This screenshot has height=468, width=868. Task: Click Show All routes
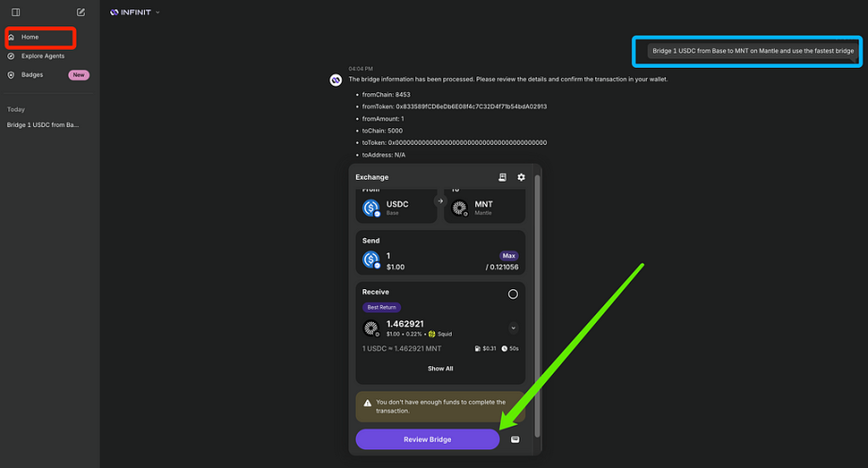[x=440, y=369]
